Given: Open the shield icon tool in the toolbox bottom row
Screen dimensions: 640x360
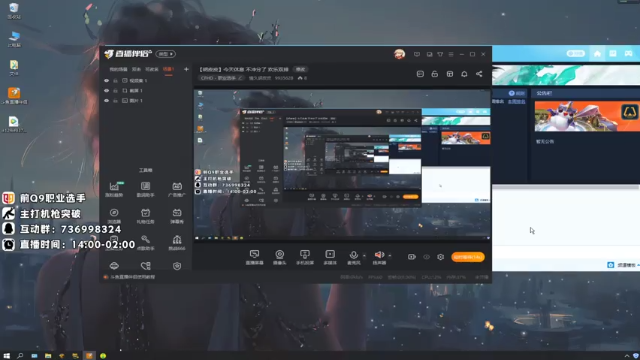Looking at the screenshot, I should coord(177,266).
